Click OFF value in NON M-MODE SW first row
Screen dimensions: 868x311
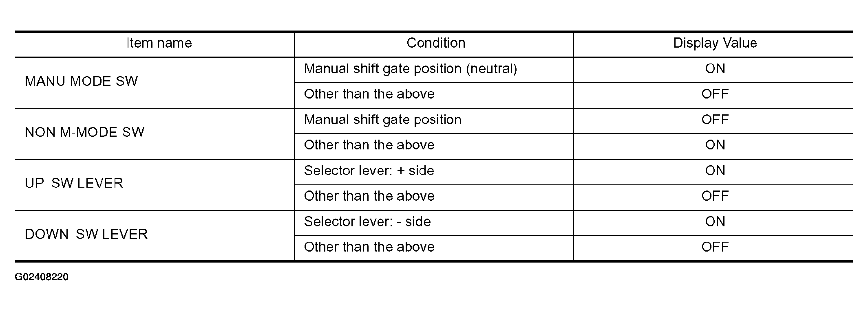(715, 120)
